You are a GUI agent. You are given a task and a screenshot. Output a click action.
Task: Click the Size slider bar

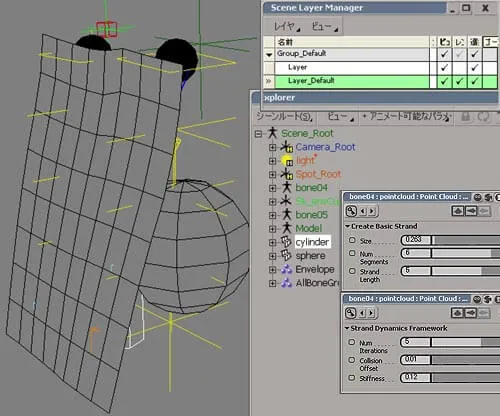pyautogui.click(x=467, y=240)
